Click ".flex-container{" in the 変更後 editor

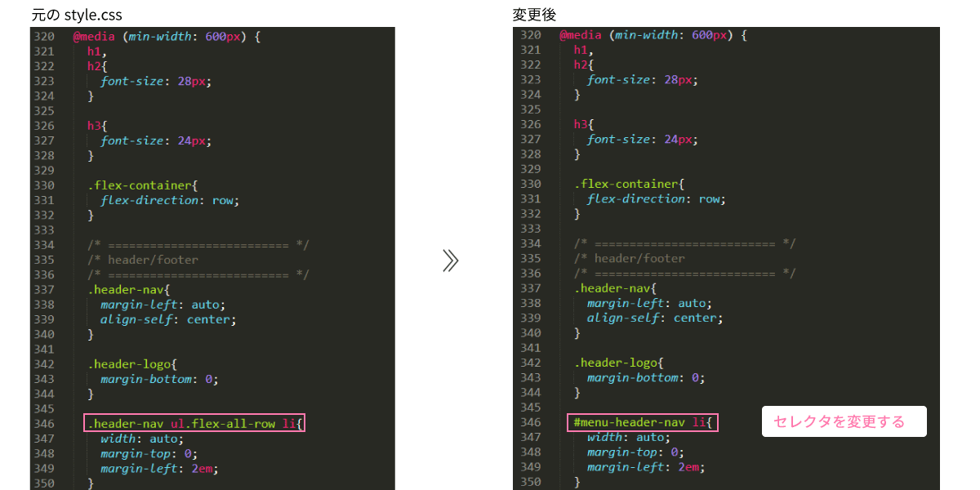(x=629, y=184)
